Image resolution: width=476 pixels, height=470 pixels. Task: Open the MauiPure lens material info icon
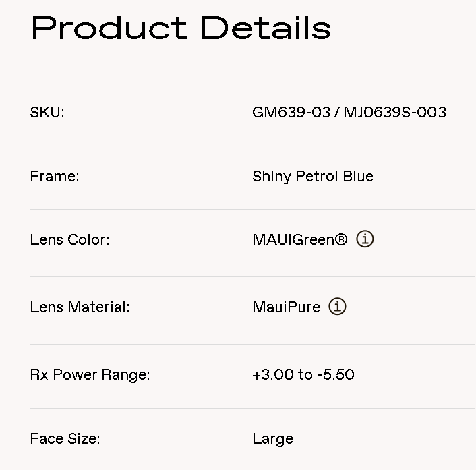(337, 306)
